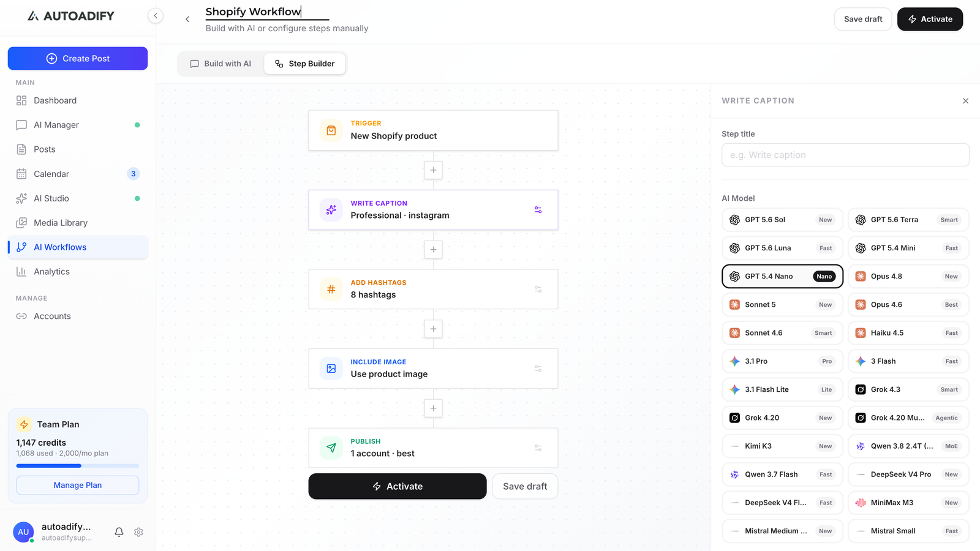Click the Team Plan lightning icon
Image resolution: width=980 pixels, height=551 pixels.
click(x=24, y=424)
